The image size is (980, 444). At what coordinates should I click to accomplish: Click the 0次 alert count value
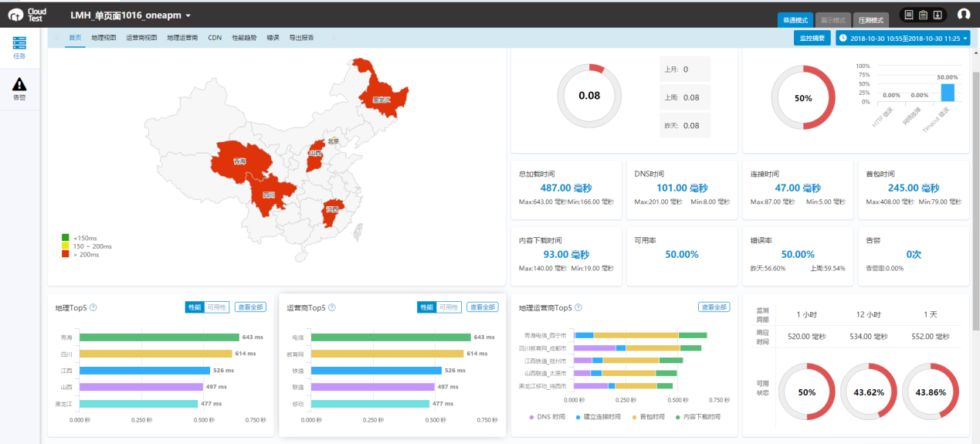tap(914, 254)
